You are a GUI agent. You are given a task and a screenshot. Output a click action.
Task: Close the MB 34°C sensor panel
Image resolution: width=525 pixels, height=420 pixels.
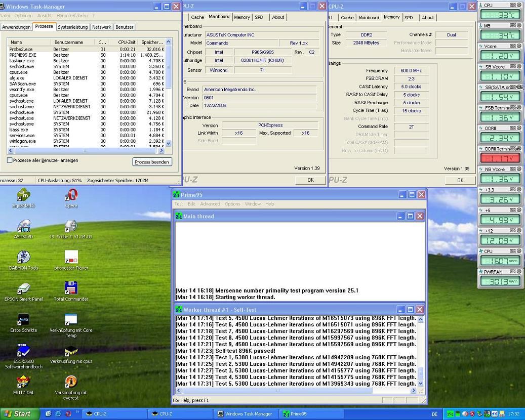tap(519, 25)
